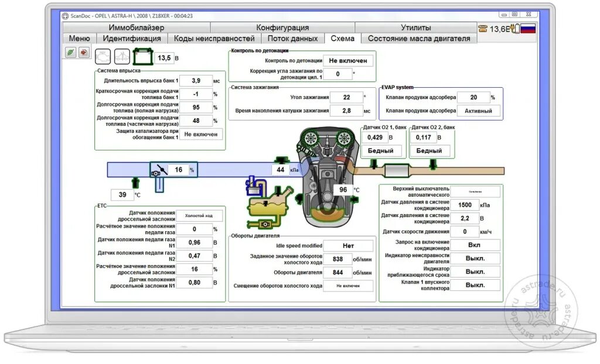600x364 pixels.
Task: Open the Конфигурация tab
Action: [282, 28]
